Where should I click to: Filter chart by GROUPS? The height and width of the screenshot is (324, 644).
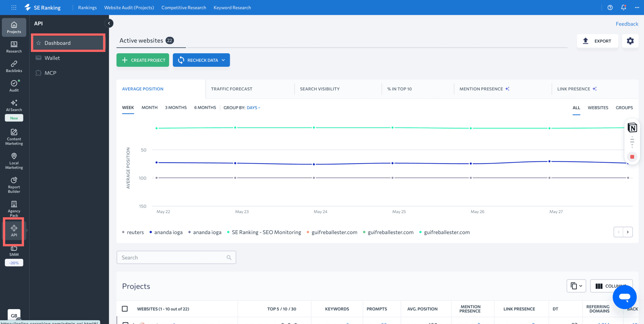point(624,108)
